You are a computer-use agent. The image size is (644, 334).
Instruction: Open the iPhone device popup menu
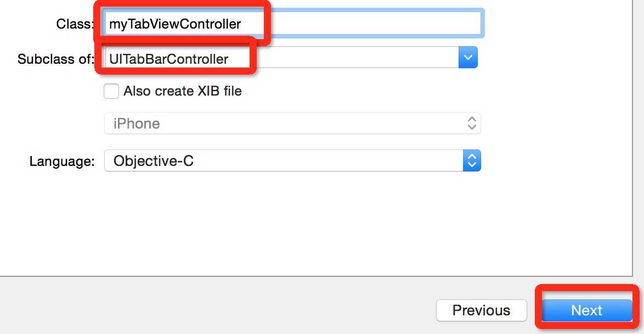pyautogui.click(x=292, y=124)
